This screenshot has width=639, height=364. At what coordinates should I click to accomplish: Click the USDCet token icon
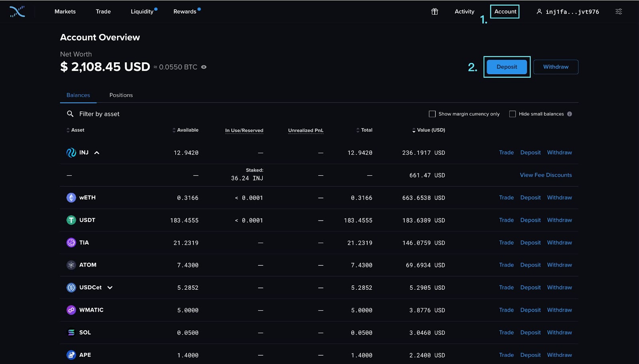pos(71,287)
